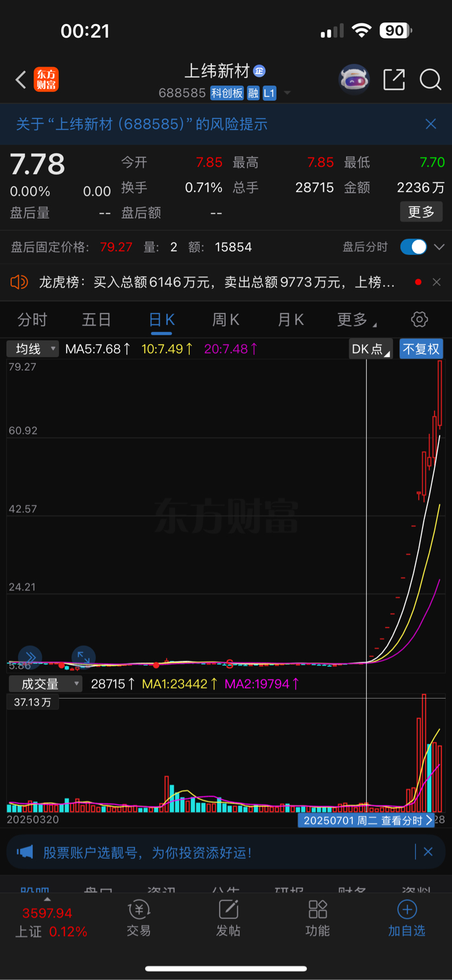Switch to the 周K tab
Screen dimensions: 452x980
(225, 320)
